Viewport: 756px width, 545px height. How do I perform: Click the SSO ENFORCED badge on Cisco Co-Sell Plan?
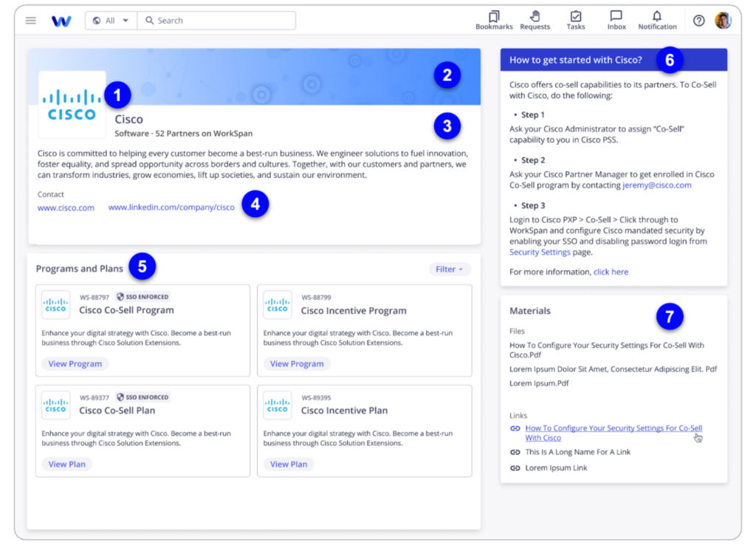pyautogui.click(x=142, y=397)
